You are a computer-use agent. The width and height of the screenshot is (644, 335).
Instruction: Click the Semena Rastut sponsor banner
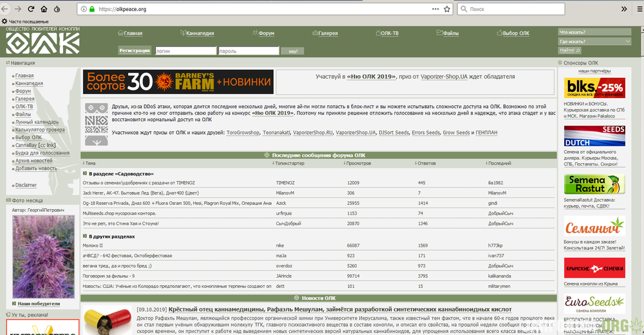594,184
